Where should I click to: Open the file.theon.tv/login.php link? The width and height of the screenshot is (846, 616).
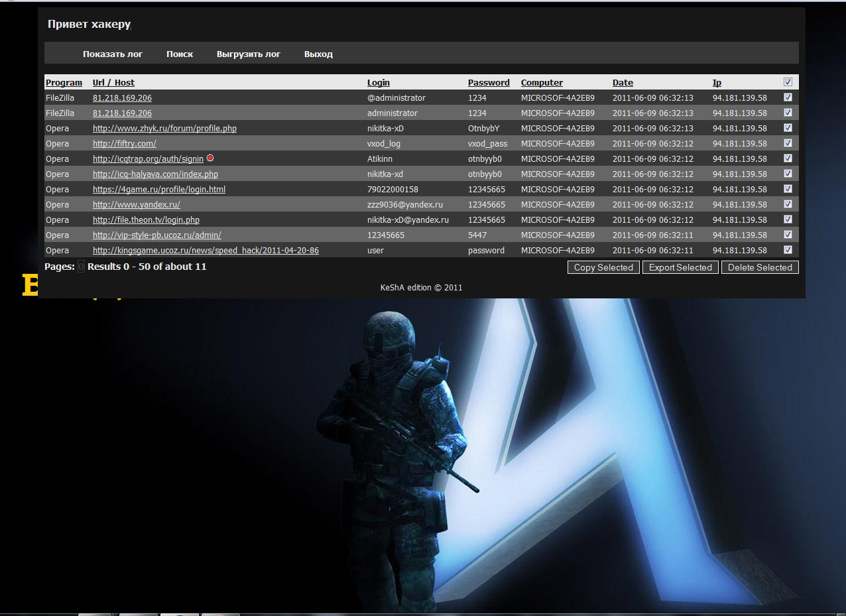pyautogui.click(x=146, y=220)
